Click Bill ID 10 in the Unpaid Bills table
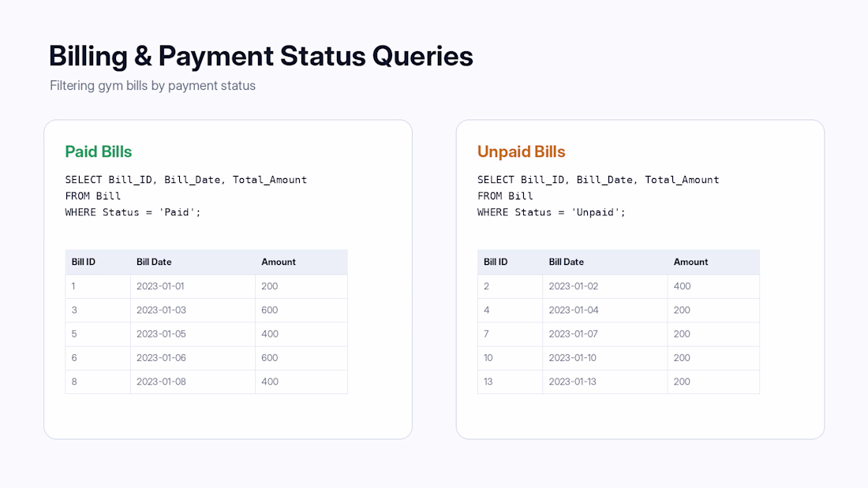868x488 pixels. point(488,358)
